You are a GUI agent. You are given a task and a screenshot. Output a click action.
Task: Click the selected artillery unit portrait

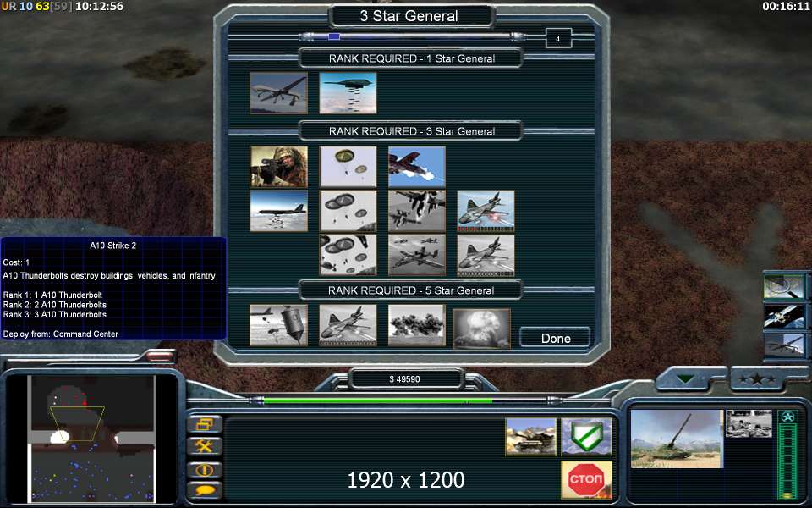tap(677, 439)
